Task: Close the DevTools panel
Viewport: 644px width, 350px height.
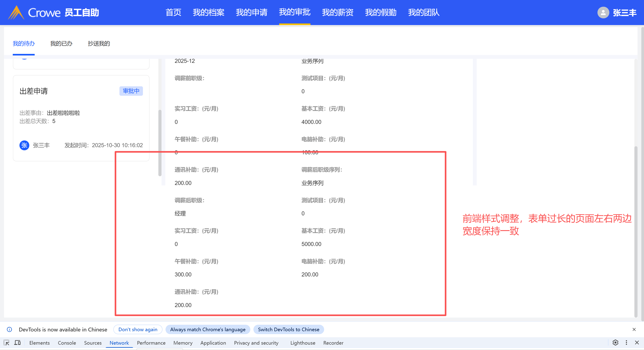Action: tap(637, 342)
